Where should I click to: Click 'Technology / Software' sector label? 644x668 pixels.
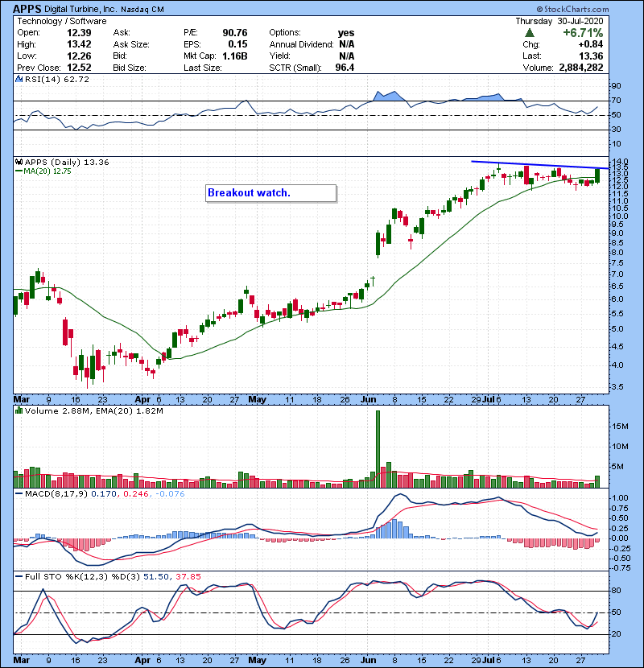point(62,21)
